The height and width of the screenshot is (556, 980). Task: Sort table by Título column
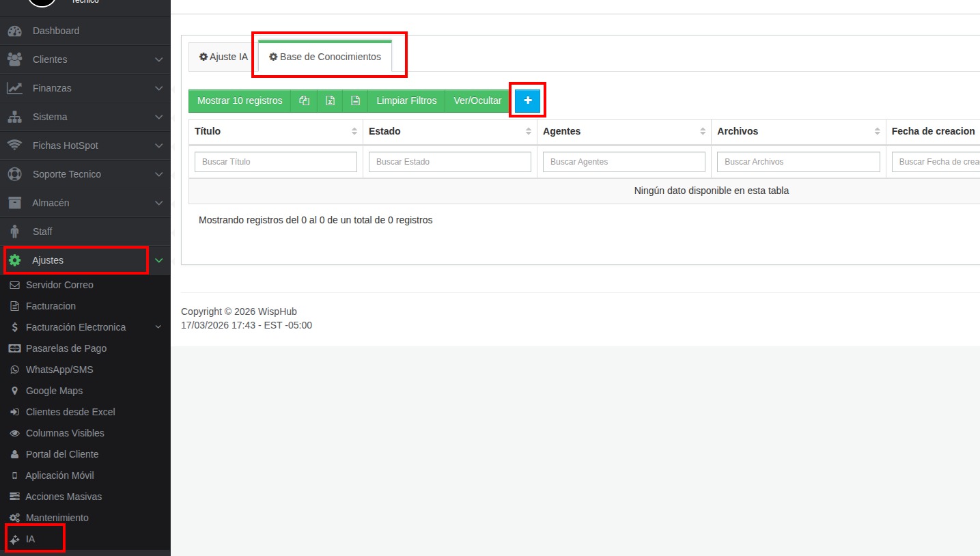[x=275, y=131]
